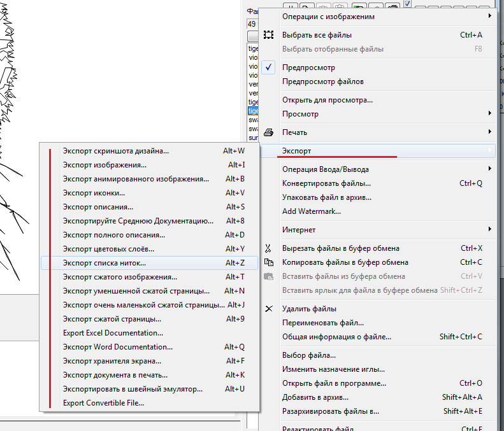Choose Упаковать файл в архив

tap(378, 197)
